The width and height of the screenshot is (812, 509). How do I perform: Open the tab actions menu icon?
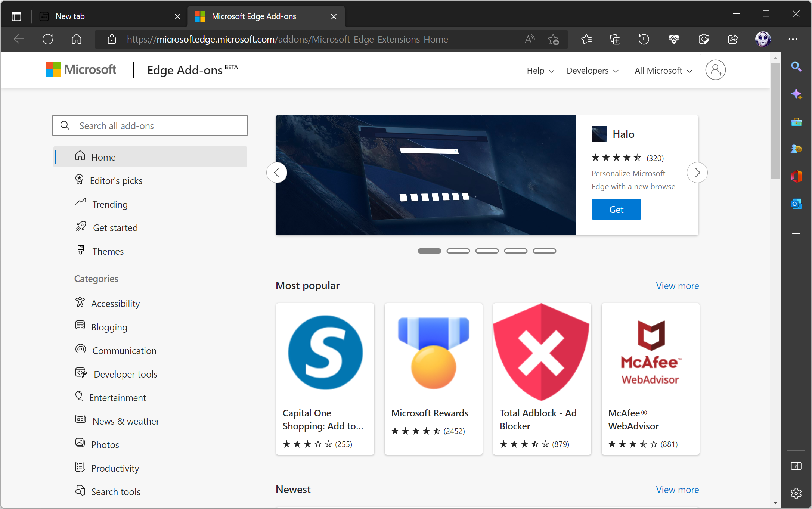point(16,16)
